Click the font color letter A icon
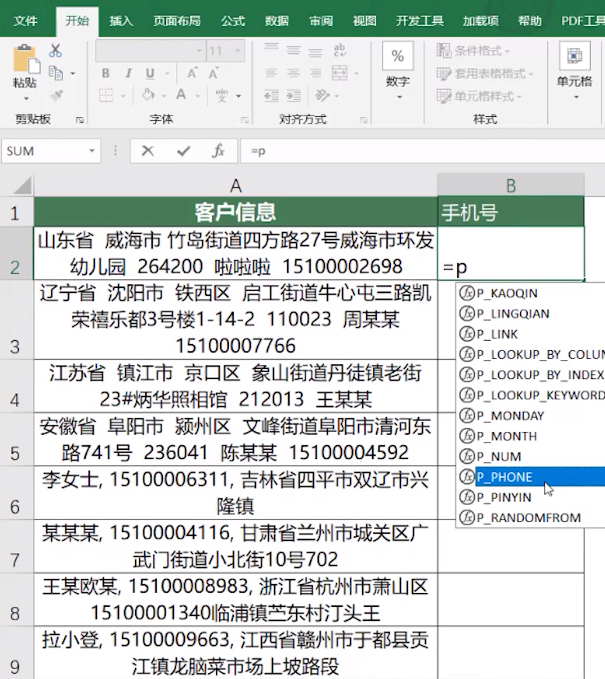The image size is (605, 679). [181, 95]
